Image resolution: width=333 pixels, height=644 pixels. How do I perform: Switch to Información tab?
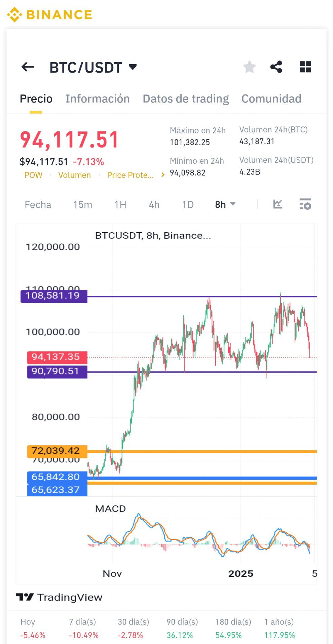pos(98,99)
